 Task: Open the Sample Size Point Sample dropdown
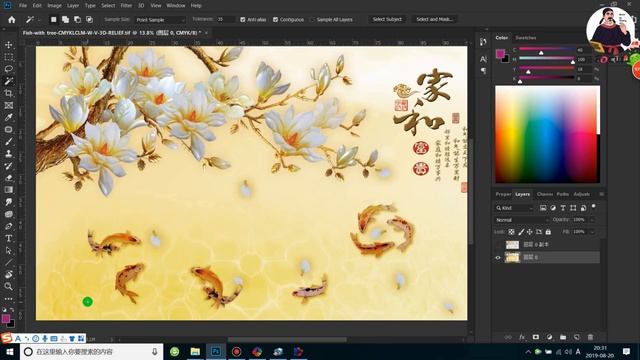(160, 20)
